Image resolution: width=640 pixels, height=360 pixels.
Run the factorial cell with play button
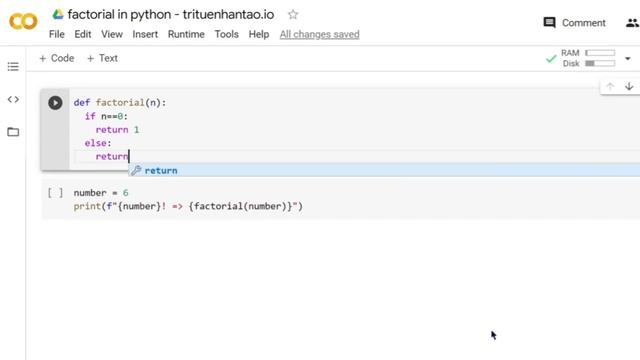[x=55, y=102]
